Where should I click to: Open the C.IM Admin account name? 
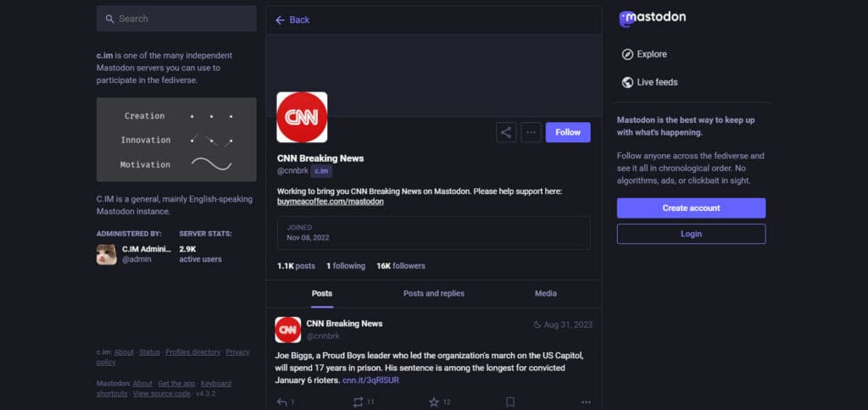pyautogui.click(x=147, y=250)
